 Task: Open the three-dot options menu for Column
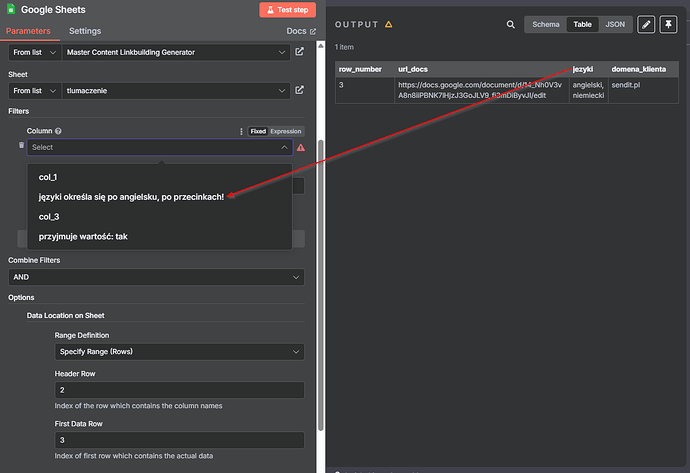pos(241,131)
